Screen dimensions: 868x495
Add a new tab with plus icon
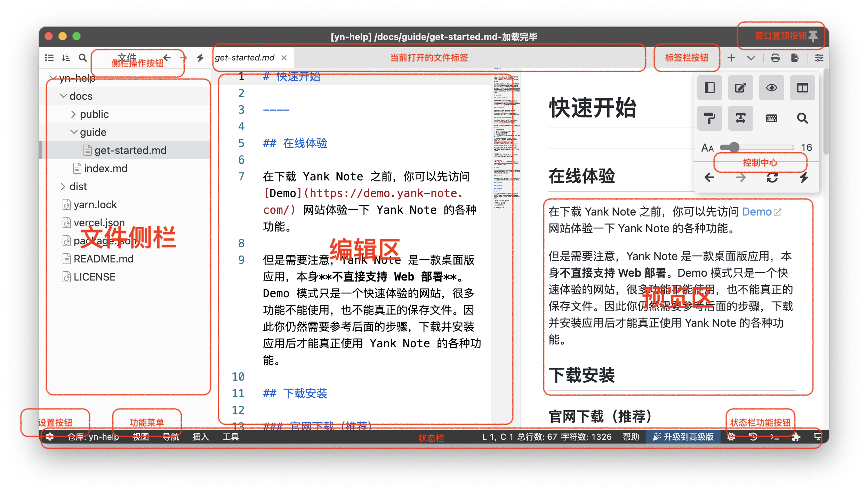coord(731,58)
